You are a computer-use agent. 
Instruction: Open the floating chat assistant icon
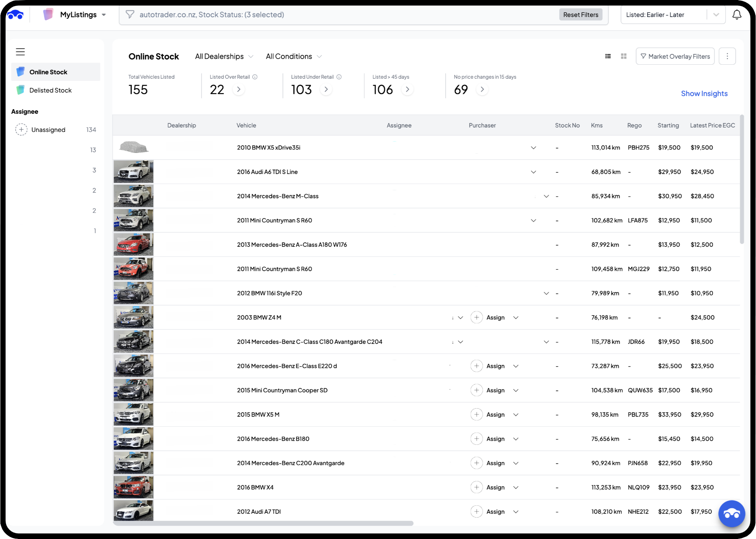(731, 514)
